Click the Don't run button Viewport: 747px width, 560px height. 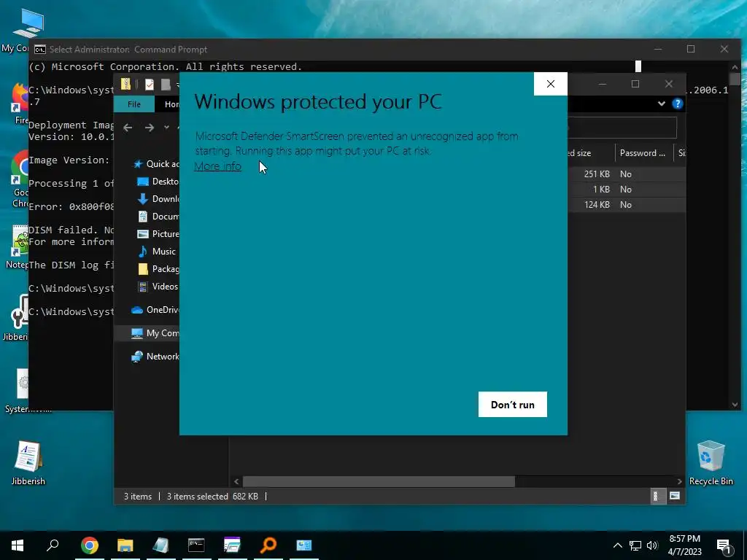click(513, 404)
